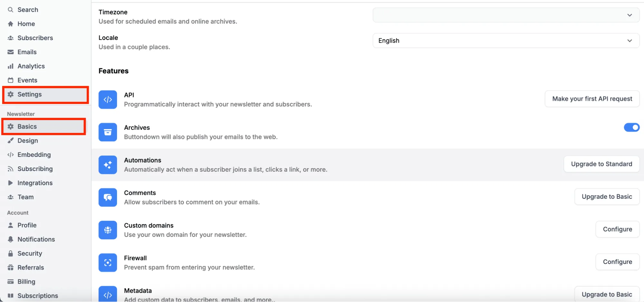
Task: Click Make your first API request
Action: pos(592,99)
